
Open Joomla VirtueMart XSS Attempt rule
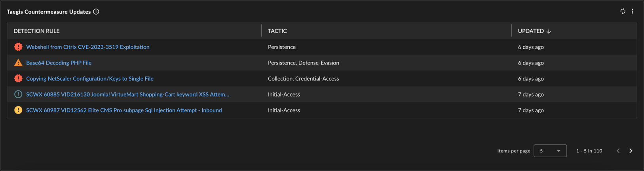tap(127, 94)
